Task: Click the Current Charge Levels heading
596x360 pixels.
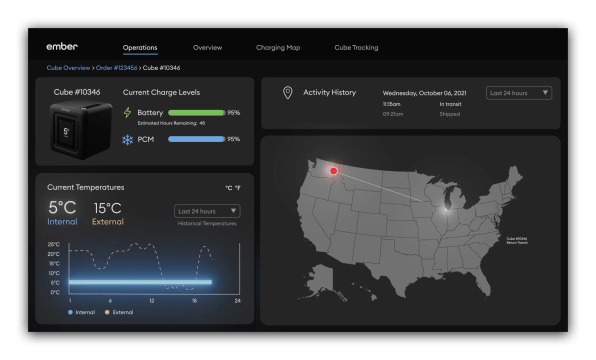Action: coord(161,92)
